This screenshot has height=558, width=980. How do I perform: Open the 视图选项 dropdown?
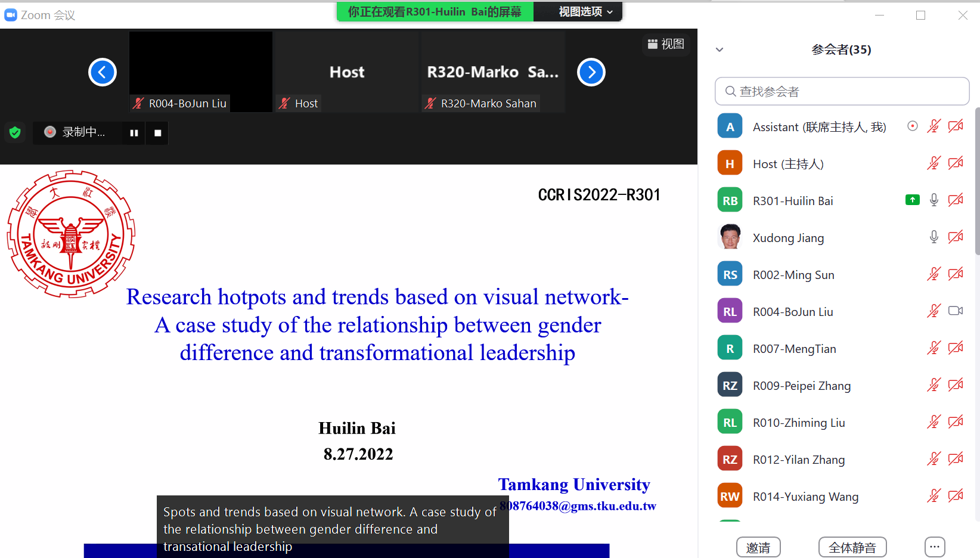click(585, 12)
